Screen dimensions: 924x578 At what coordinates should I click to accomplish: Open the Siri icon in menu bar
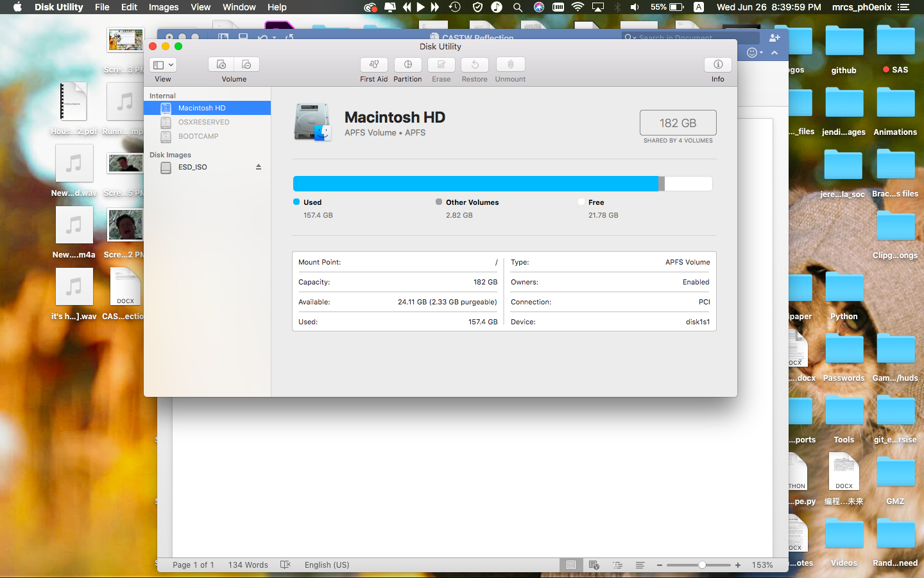click(x=539, y=7)
